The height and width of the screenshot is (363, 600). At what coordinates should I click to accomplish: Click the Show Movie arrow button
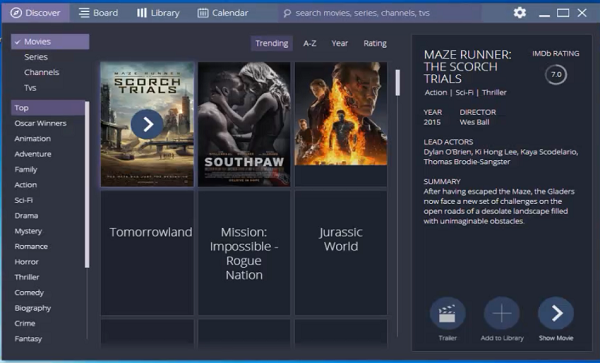pos(556,313)
